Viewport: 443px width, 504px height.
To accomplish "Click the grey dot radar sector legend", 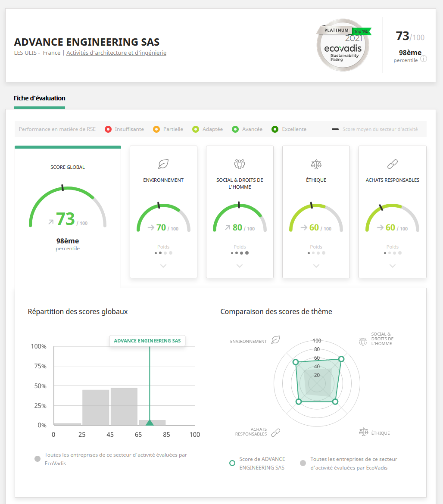I will point(303,463).
